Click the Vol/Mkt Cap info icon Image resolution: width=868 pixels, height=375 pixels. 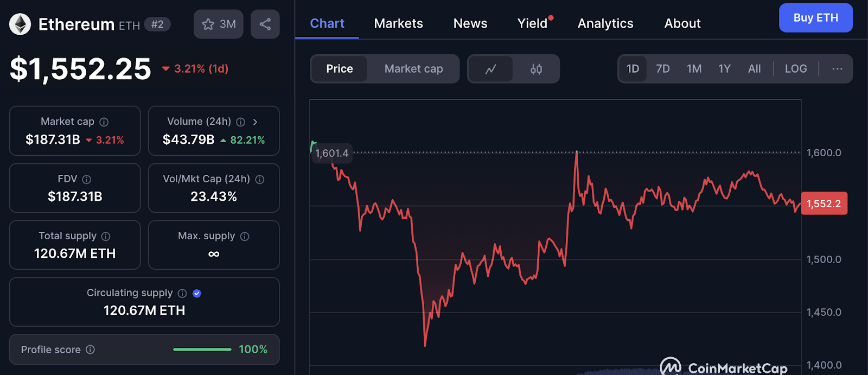pyautogui.click(x=260, y=180)
